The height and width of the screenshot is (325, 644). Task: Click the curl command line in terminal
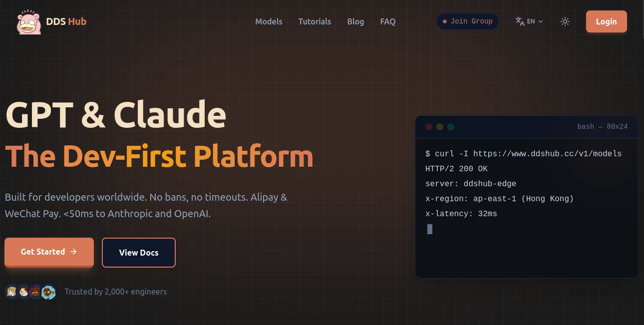coord(523,154)
